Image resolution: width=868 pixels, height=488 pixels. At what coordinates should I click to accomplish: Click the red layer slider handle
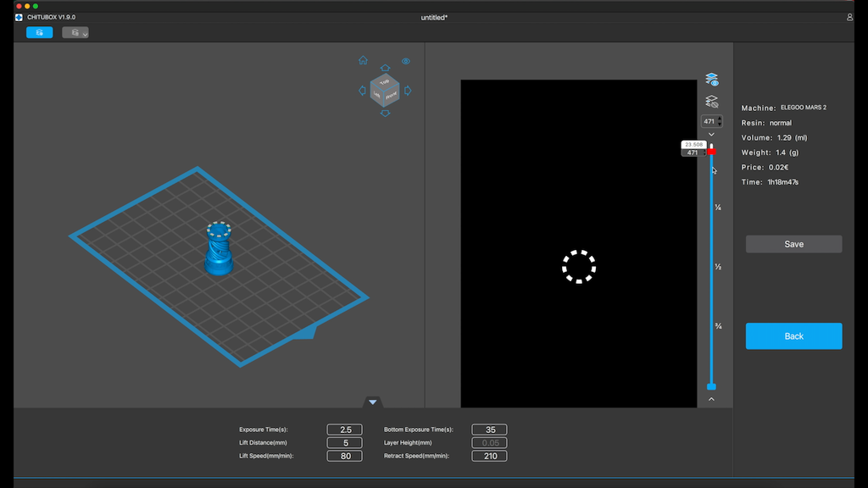point(712,152)
